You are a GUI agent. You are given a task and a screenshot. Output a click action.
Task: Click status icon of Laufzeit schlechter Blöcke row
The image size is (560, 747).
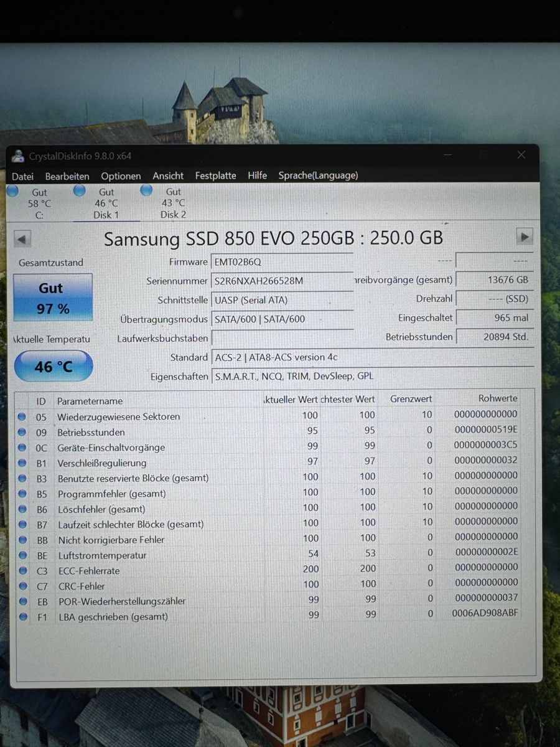22,524
